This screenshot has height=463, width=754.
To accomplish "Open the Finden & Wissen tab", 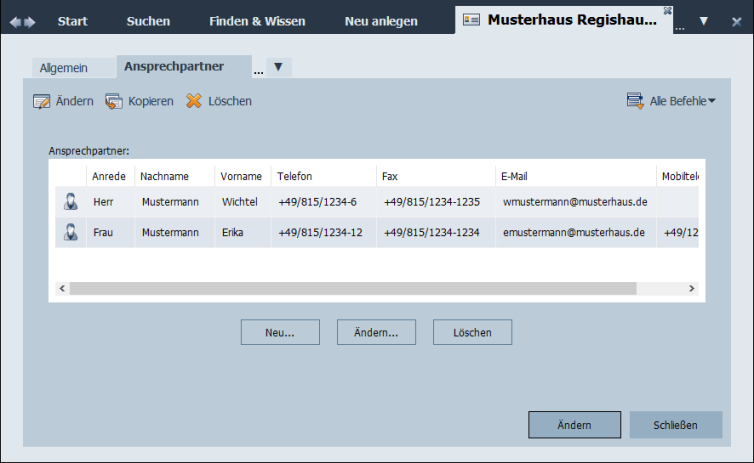I will click(x=257, y=21).
